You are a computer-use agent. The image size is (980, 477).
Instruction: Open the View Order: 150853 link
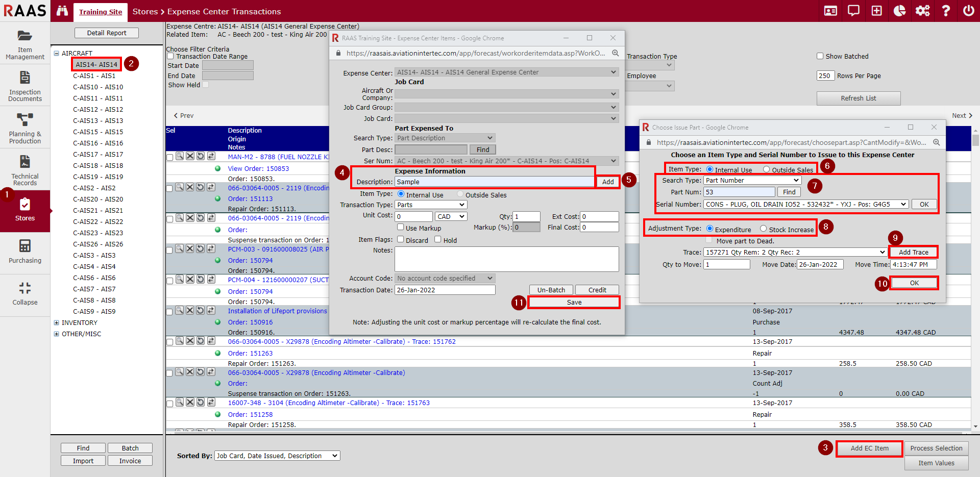[x=258, y=168]
